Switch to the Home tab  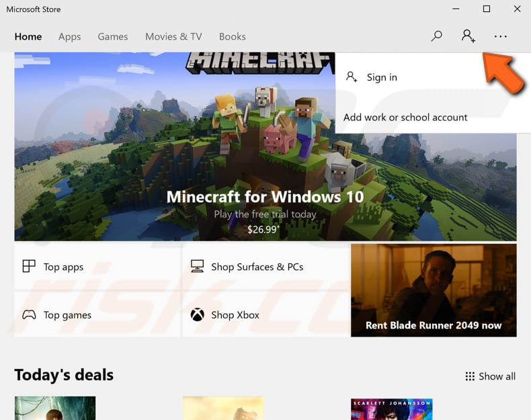point(28,36)
